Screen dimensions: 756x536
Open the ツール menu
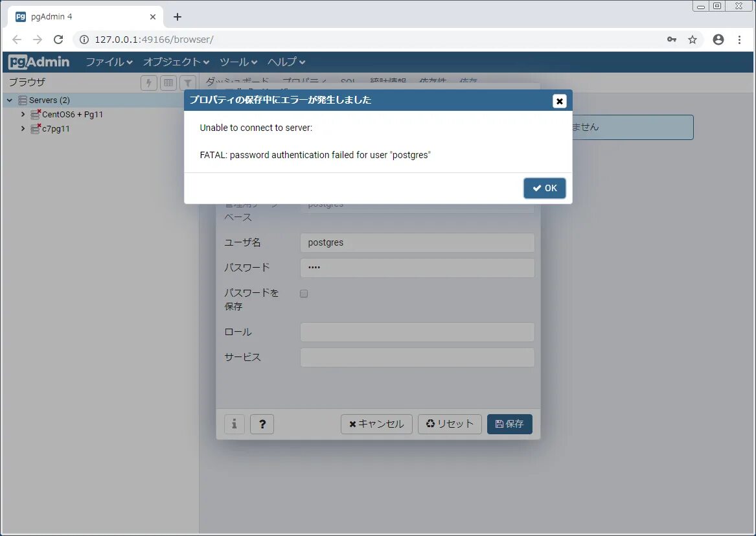coord(238,62)
